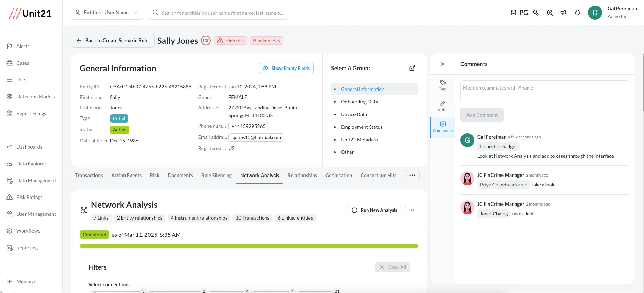Open the Entities - User Name dropdown
This screenshot has width=644, height=293.
point(106,13)
